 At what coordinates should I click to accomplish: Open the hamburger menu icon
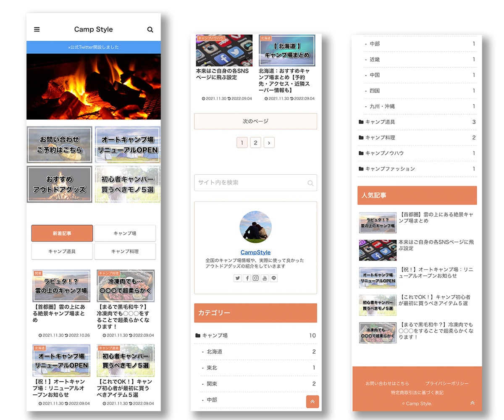[x=37, y=29]
